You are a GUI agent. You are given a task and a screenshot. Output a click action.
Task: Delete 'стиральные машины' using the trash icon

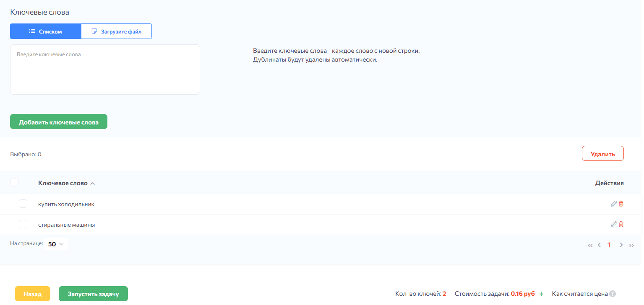click(x=621, y=224)
